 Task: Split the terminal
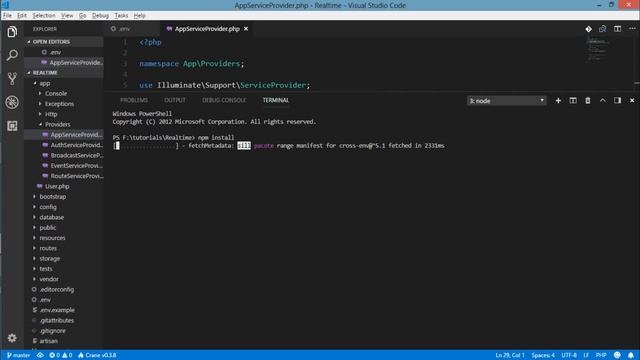tap(573, 100)
